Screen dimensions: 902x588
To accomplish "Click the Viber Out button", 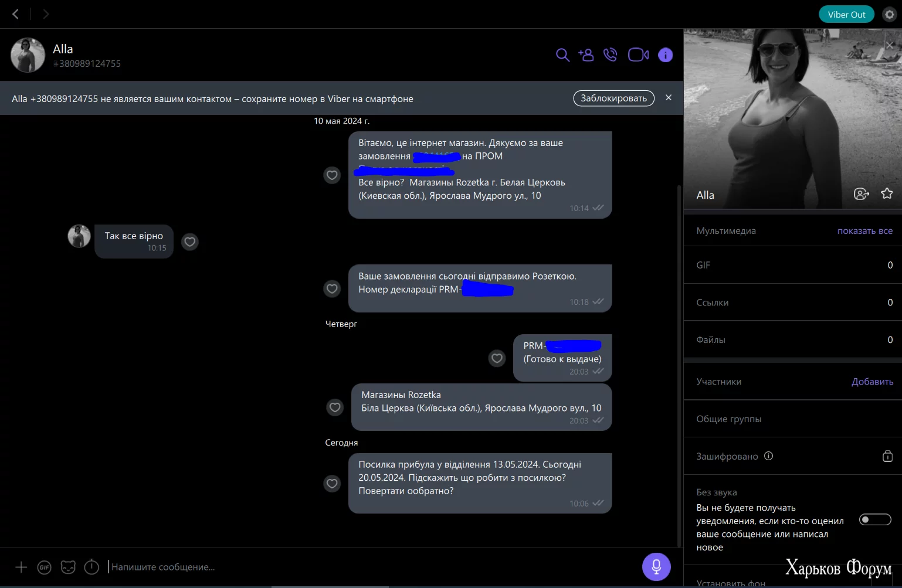I will (846, 15).
